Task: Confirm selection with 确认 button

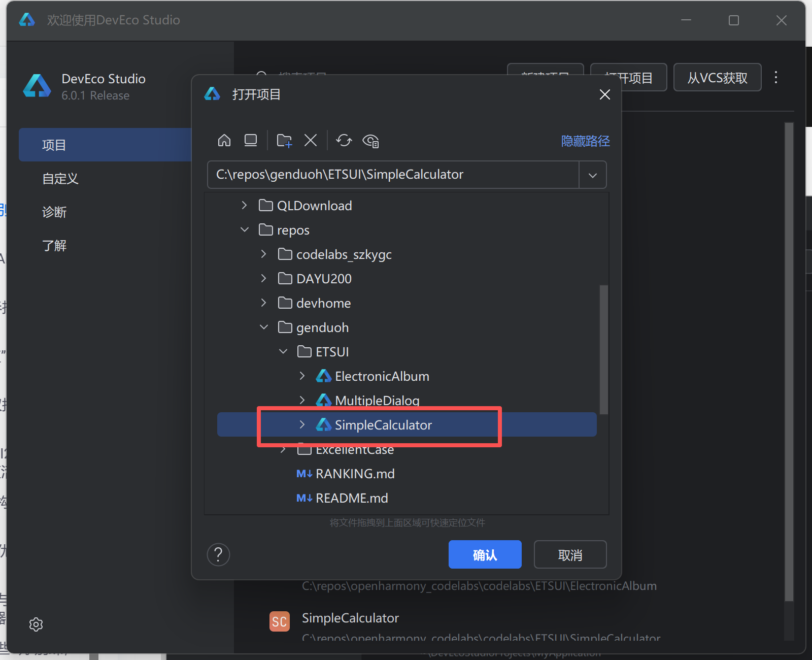Action: coord(485,554)
